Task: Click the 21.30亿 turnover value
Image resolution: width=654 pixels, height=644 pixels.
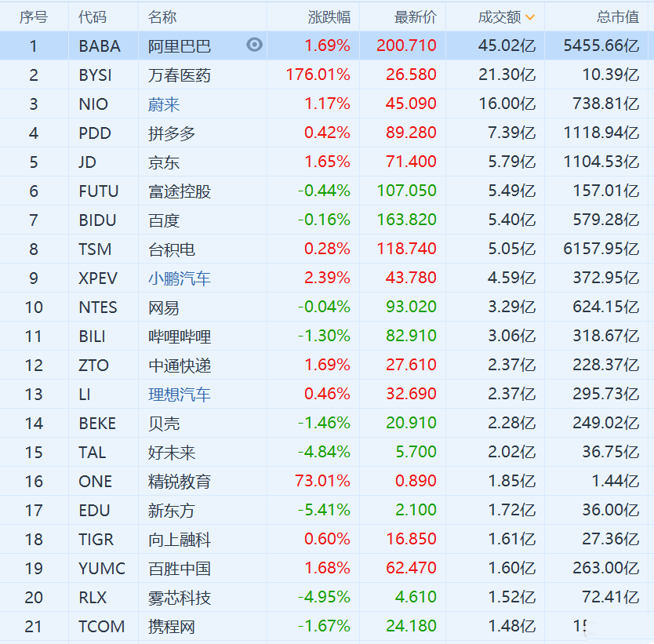Action: tap(507, 75)
